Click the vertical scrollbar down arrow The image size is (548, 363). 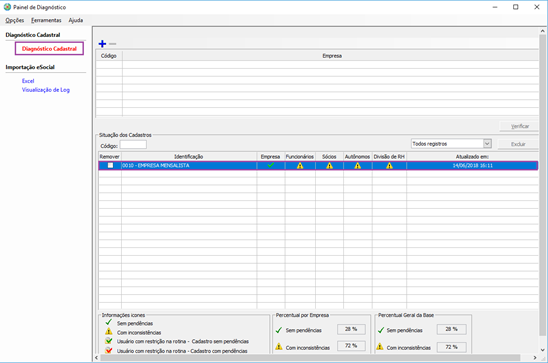pyautogui.click(x=542, y=350)
